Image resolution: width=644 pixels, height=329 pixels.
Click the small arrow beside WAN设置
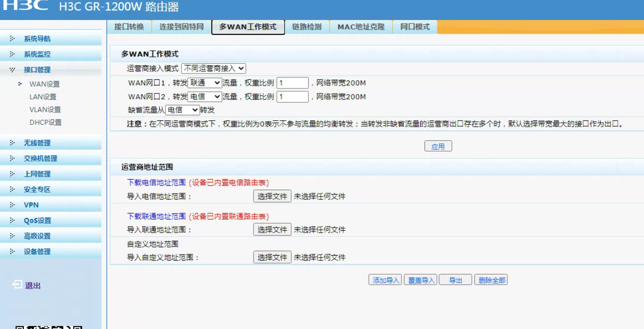point(20,84)
